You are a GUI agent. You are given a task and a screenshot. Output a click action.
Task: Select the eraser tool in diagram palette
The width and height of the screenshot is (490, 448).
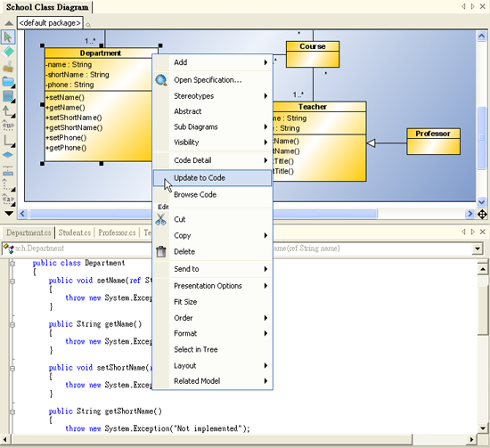pos(8,52)
